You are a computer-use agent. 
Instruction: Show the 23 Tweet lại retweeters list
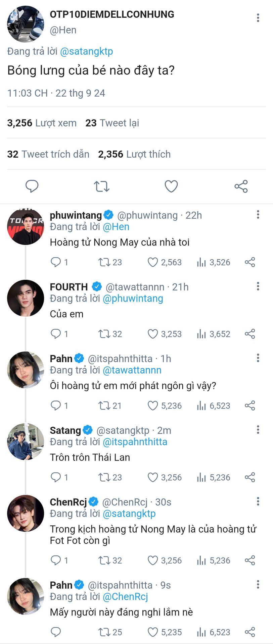(x=112, y=123)
